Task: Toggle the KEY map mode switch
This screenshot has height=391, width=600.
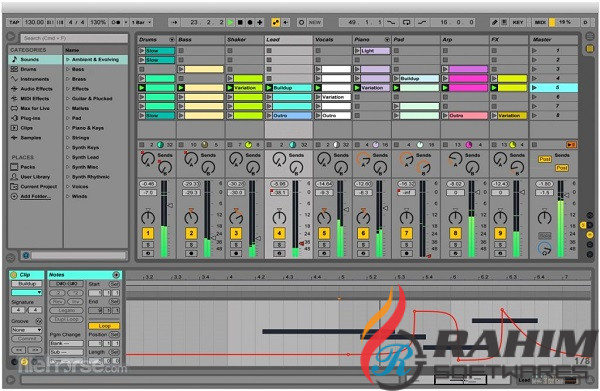Action: click(518, 23)
